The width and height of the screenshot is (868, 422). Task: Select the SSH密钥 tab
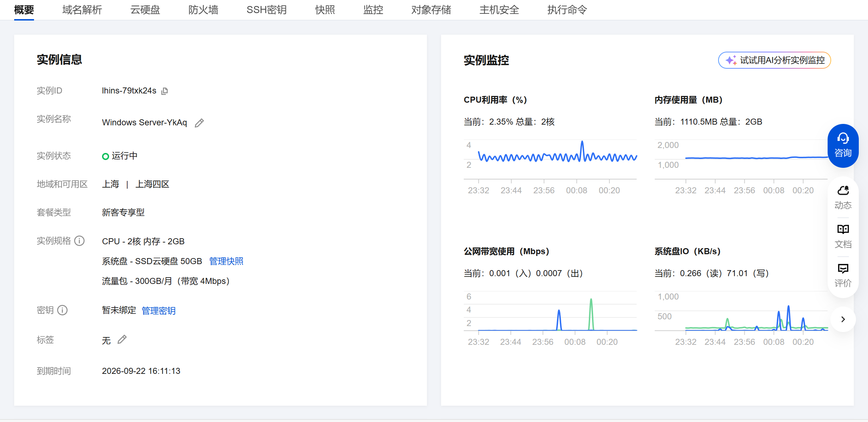(266, 10)
